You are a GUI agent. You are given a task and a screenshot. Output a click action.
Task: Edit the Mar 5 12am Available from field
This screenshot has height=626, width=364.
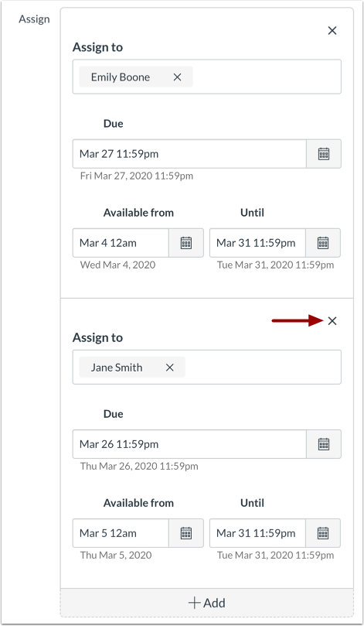point(121,533)
